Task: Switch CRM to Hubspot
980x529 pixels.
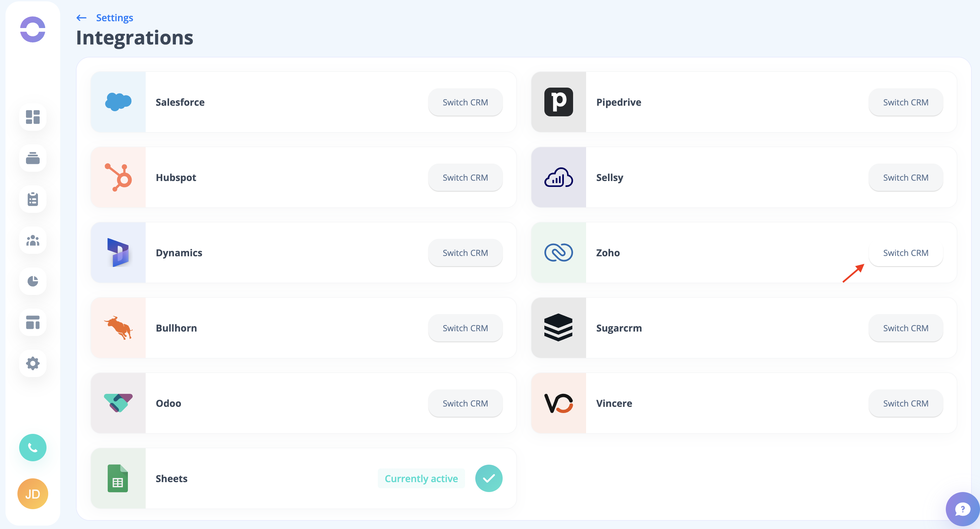Action: pos(465,177)
